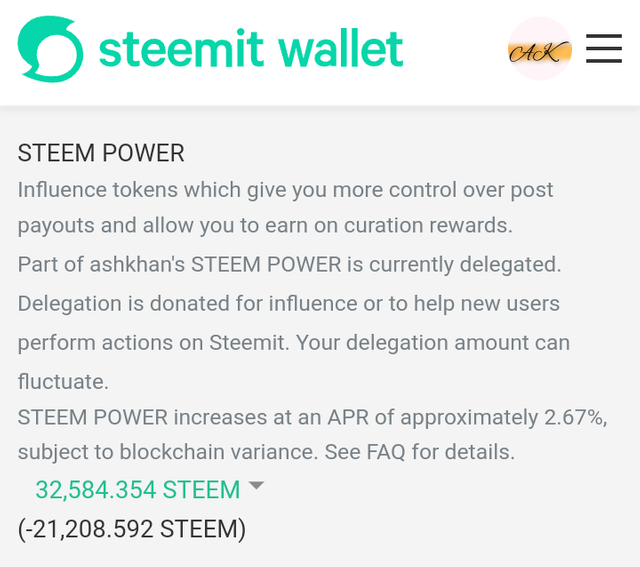Open the hamburger menu
640x567 pixels.
click(604, 48)
